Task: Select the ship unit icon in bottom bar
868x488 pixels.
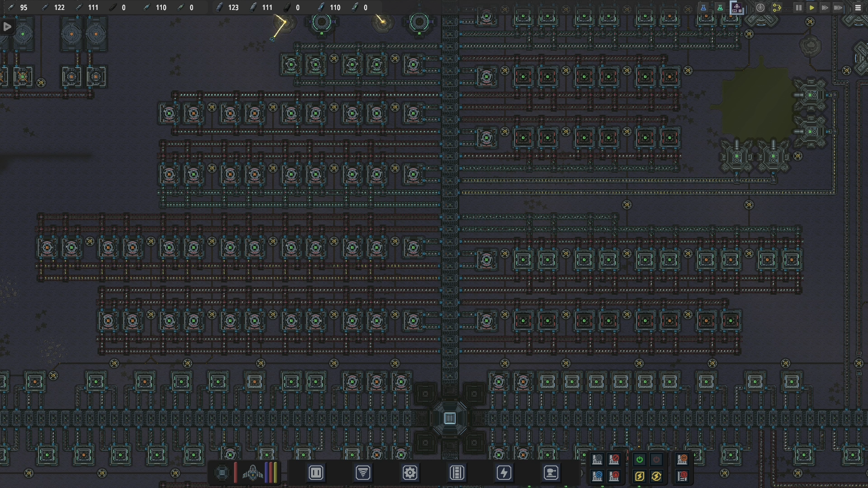Action: (253, 473)
